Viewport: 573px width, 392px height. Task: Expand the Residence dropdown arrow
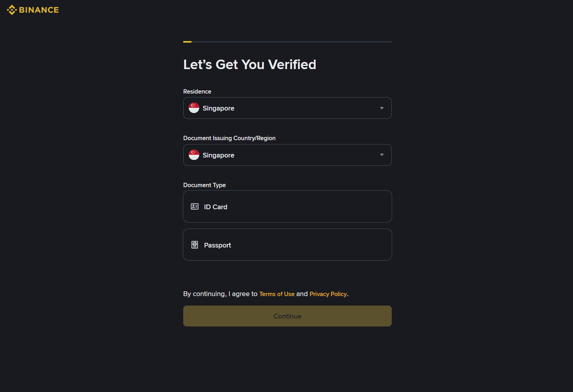tap(381, 108)
